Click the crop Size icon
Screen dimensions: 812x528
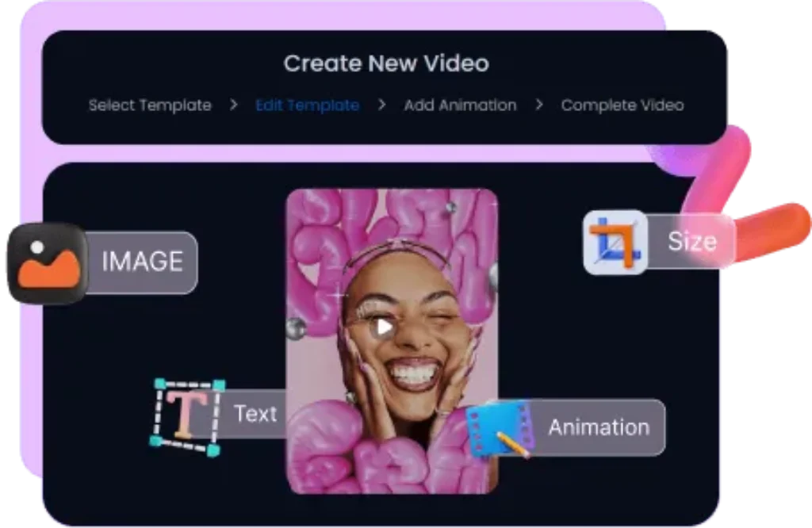tap(615, 242)
